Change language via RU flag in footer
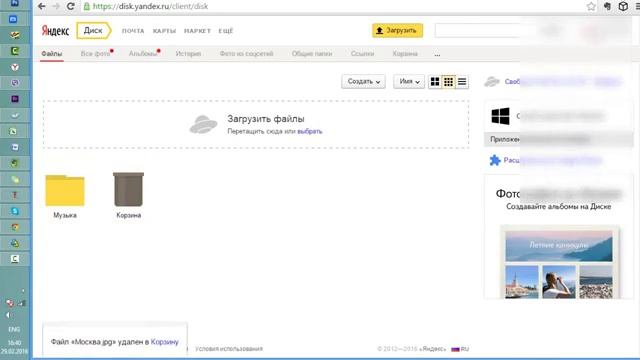The width and height of the screenshot is (640, 360). click(460, 349)
